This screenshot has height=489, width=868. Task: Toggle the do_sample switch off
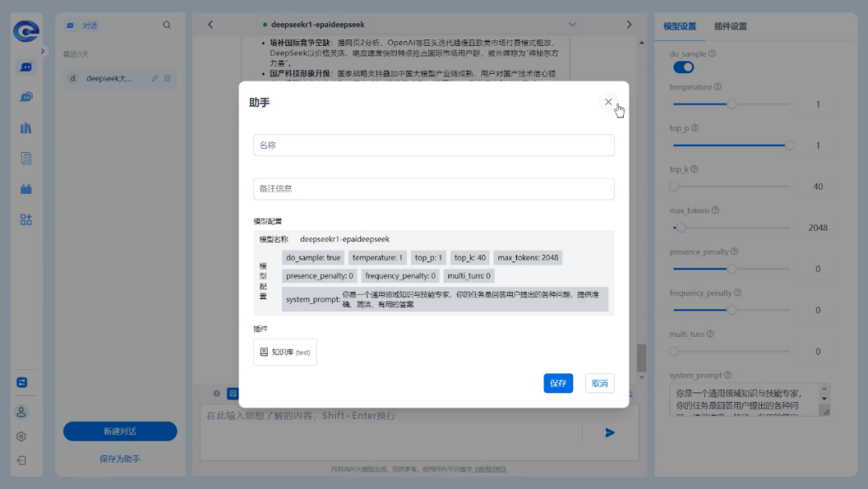[x=683, y=68]
